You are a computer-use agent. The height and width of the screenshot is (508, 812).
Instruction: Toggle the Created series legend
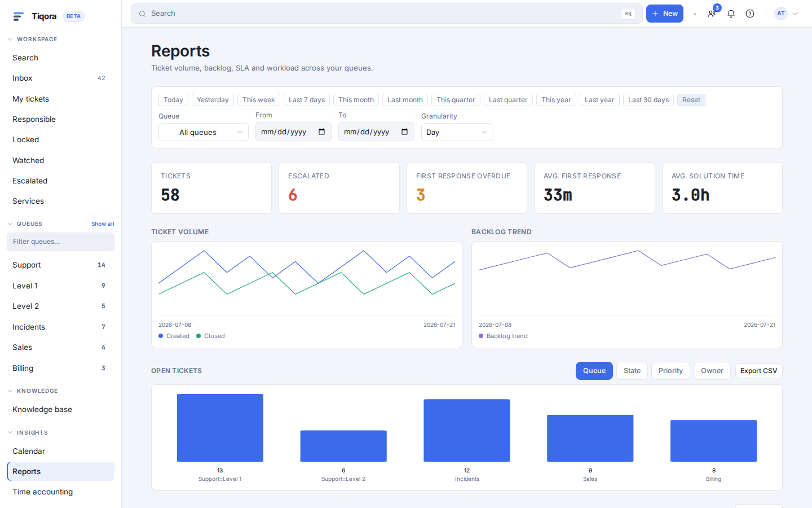coord(174,336)
